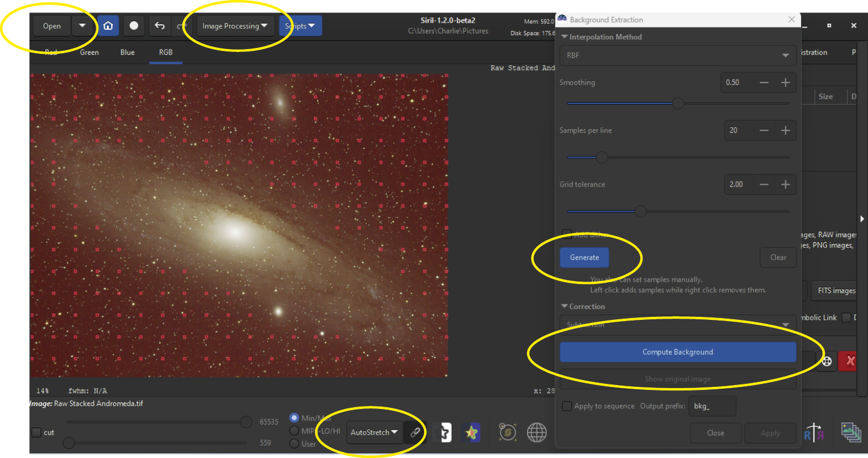Toggle the cut checkbox below the image
Viewport: 868px width, 458px height.
(35, 432)
